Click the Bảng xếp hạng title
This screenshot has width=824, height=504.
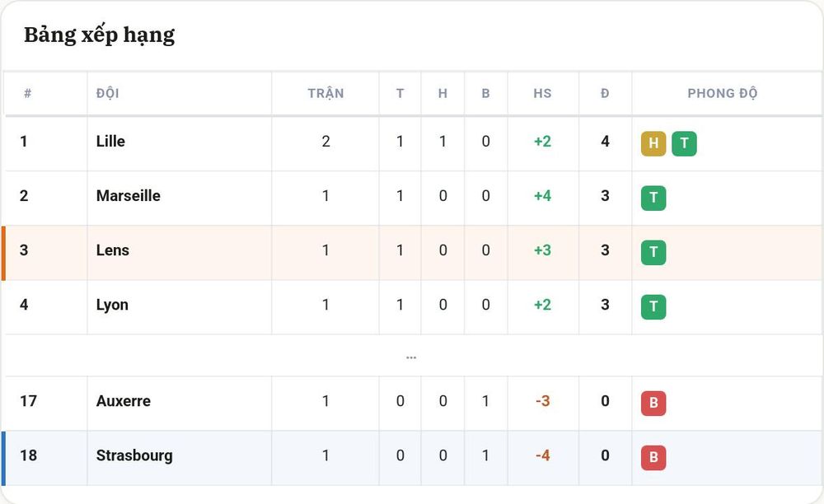100,35
